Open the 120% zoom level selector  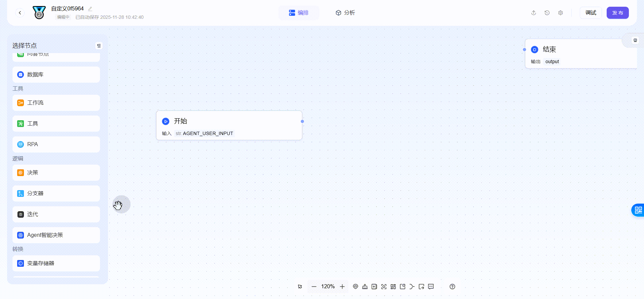(x=328, y=287)
